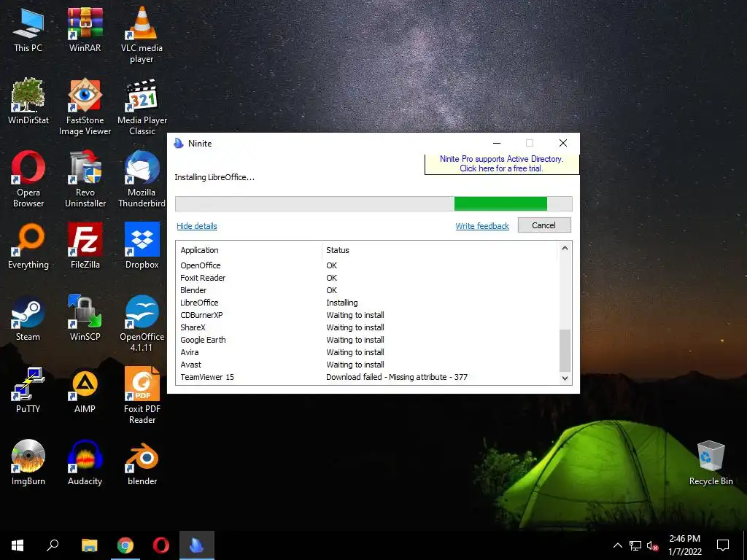Select the Avira list row

[x=367, y=352]
